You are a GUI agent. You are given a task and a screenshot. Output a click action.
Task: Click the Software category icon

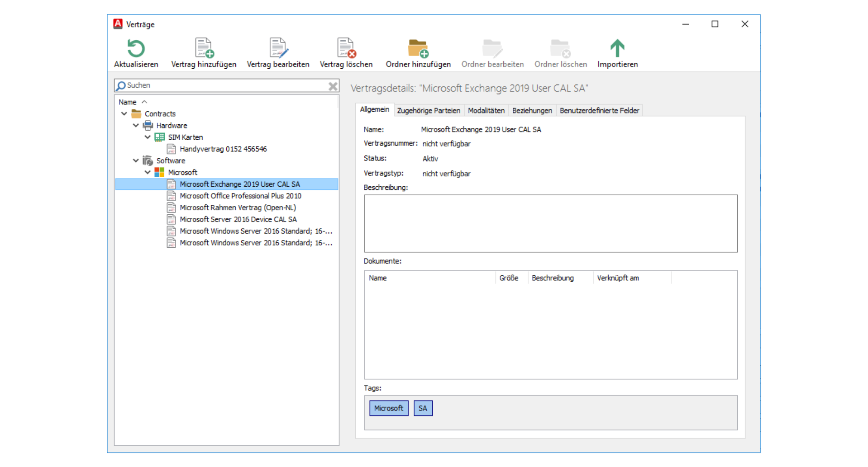coord(148,160)
